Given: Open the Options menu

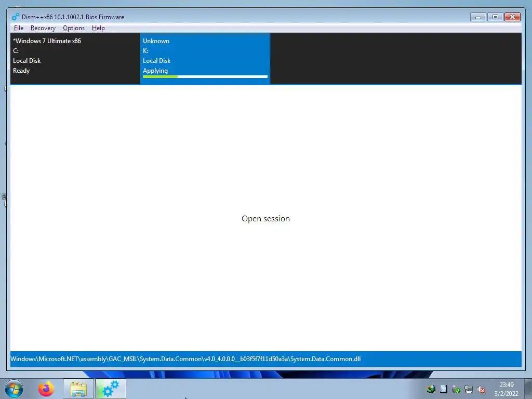Looking at the screenshot, I should point(74,28).
